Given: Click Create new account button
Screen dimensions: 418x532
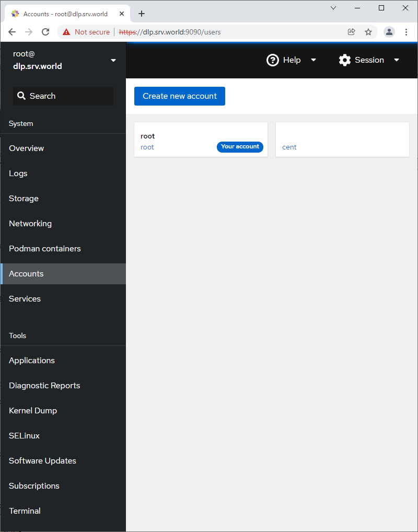Looking at the screenshot, I should tap(179, 96).
